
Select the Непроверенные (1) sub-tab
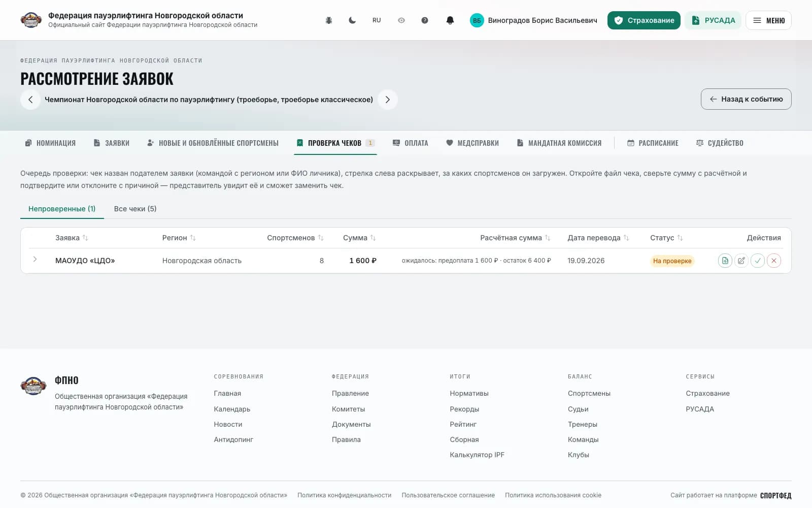(x=62, y=209)
